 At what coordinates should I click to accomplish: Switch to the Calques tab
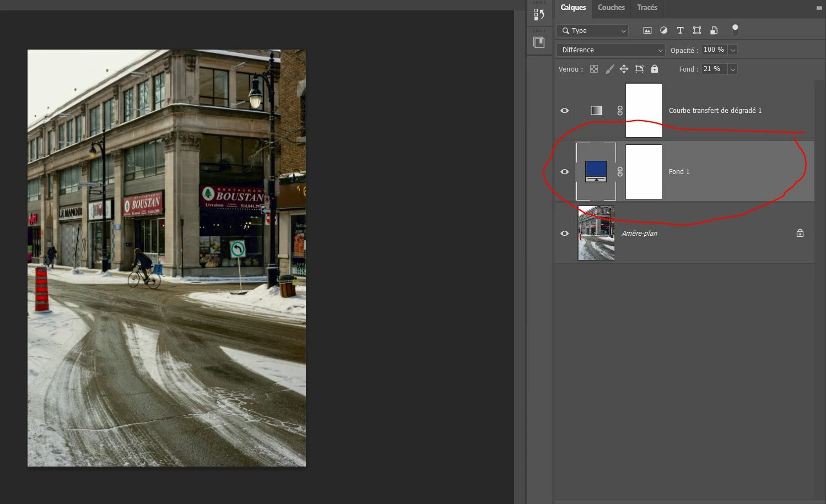pos(573,8)
